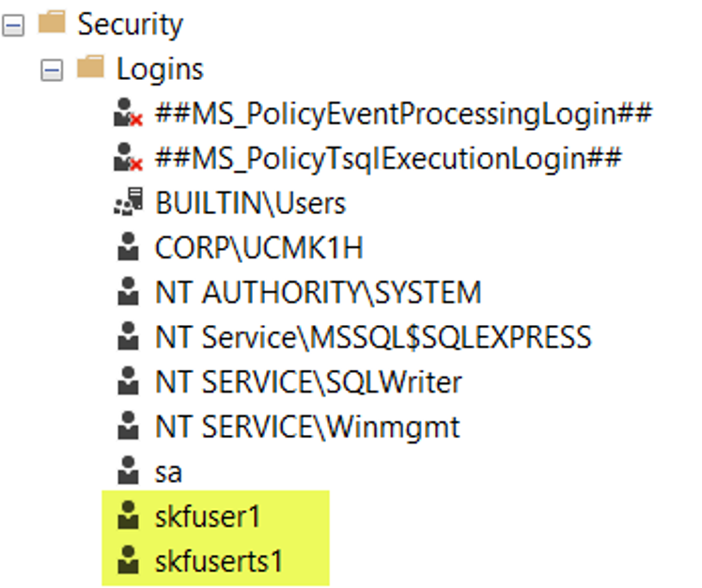Screen dimensions: 702x588
Task: Click the Security folder icon
Action: (x=53, y=23)
